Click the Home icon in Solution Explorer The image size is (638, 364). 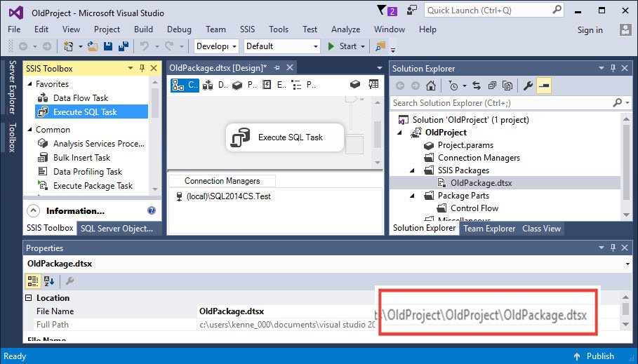click(x=431, y=86)
